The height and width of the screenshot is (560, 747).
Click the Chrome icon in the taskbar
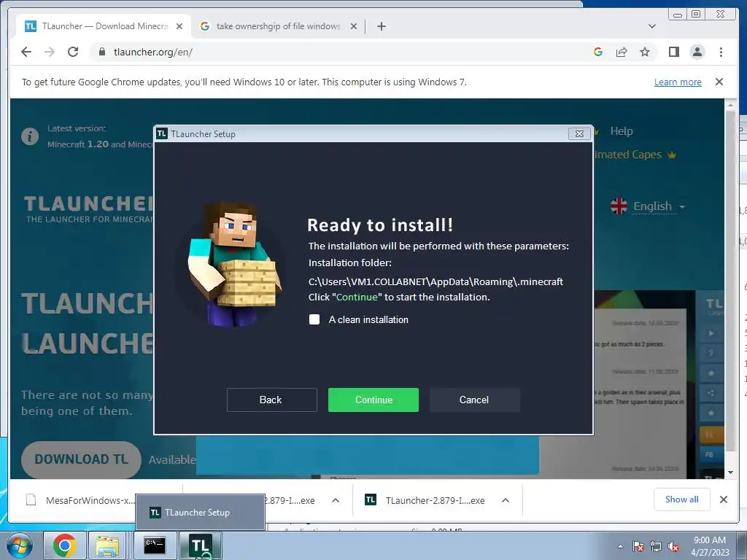(65, 545)
